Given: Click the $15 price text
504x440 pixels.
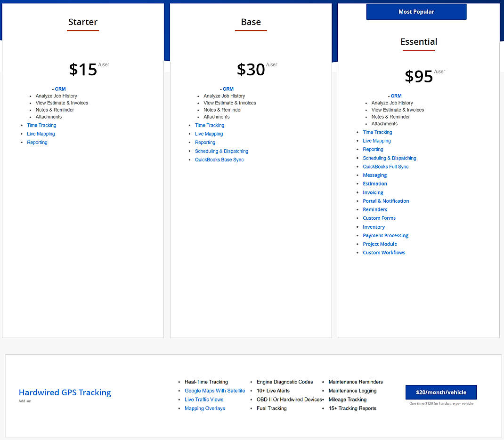Looking at the screenshot, I should (x=83, y=69).
